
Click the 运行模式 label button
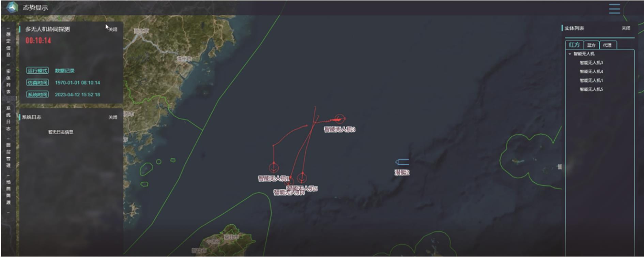click(37, 71)
